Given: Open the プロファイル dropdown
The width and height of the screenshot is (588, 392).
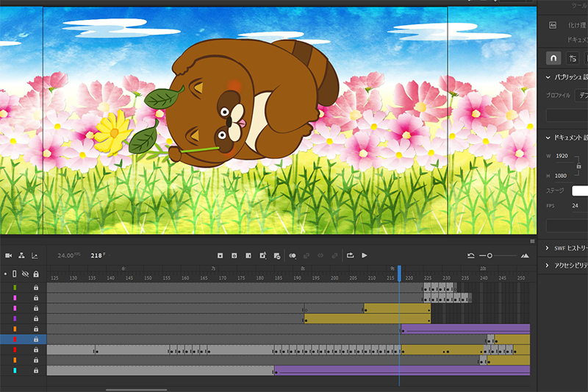Looking at the screenshot, I should tap(581, 95).
